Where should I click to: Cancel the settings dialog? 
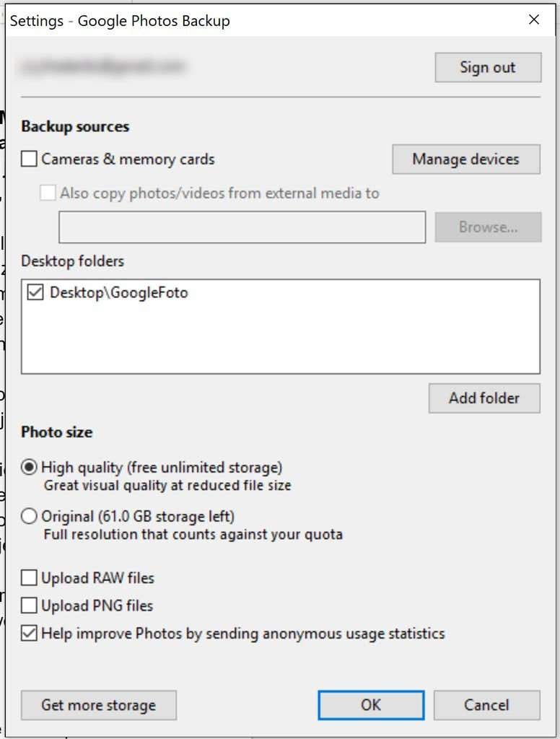(486, 705)
